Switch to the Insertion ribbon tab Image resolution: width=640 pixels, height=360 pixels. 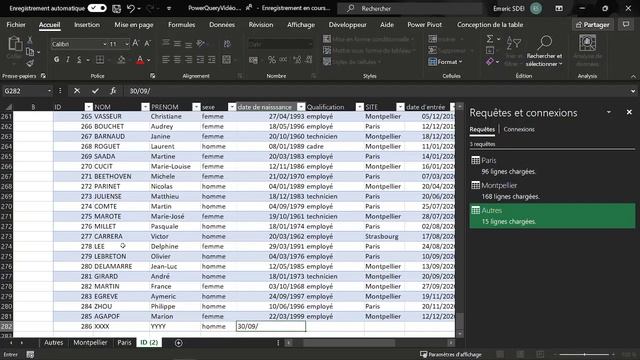(x=87, y=25)
